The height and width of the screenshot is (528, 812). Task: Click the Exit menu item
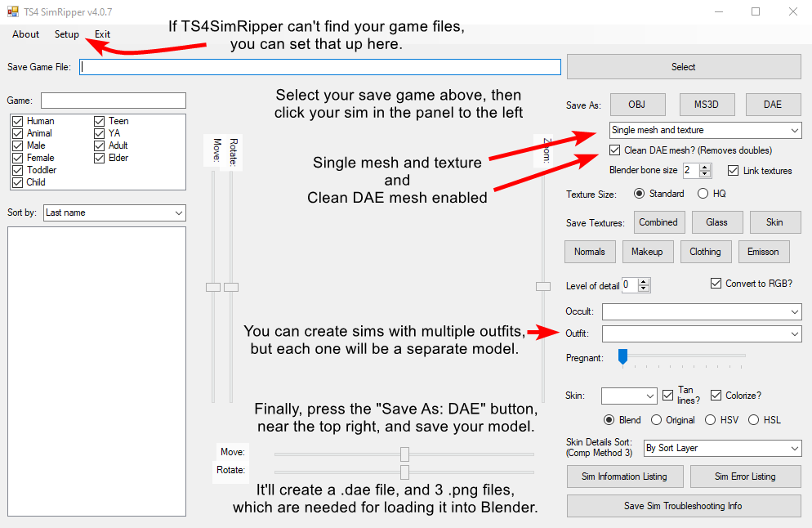click(102, 34)
